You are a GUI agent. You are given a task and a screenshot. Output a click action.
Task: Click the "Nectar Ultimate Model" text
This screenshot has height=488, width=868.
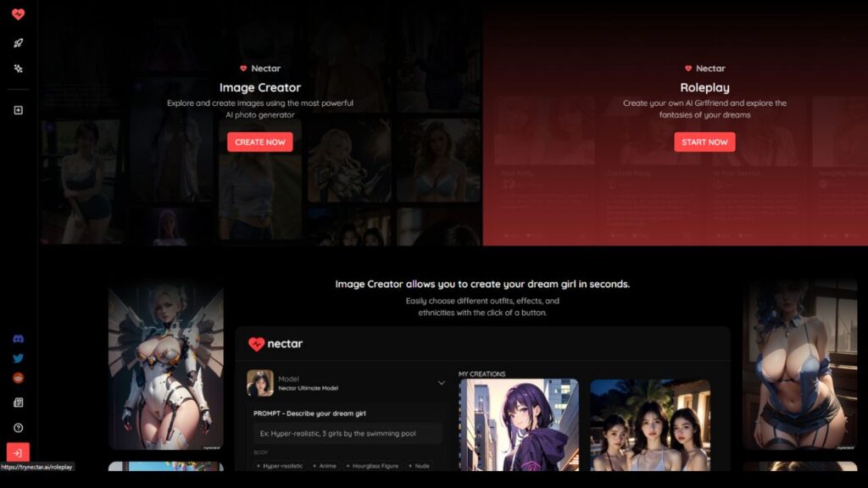pyautogui.click(x=309, y=388)
